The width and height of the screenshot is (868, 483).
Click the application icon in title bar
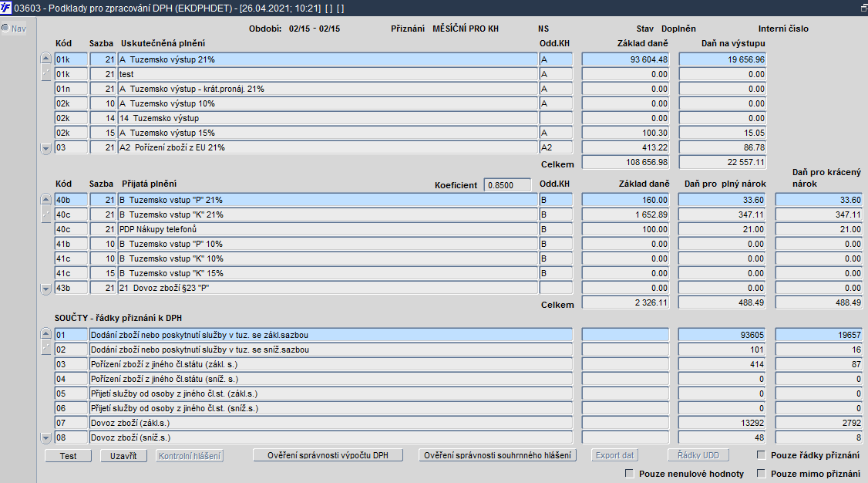pyautogui.click(x=6, y=8)
